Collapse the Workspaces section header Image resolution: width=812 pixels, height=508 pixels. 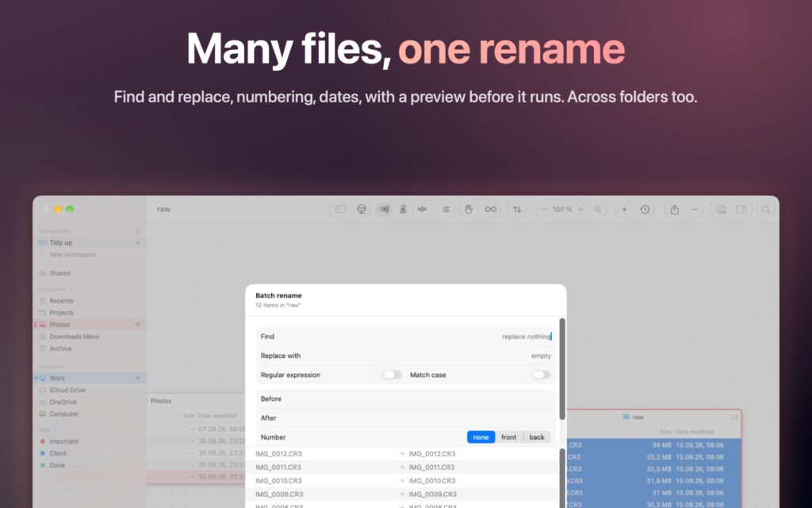pos(57,231)
